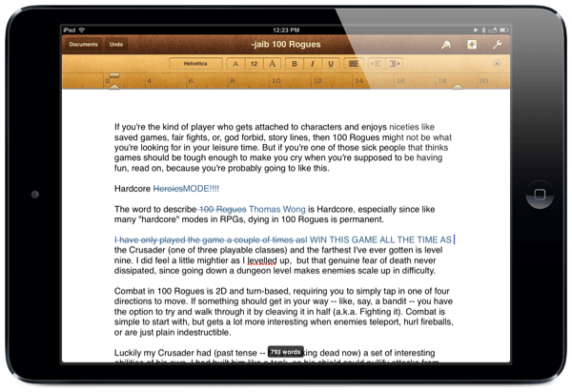Screen dimensions: 572x392
Task: Select the right margin marker on ruler
Action: coord(458,87)
